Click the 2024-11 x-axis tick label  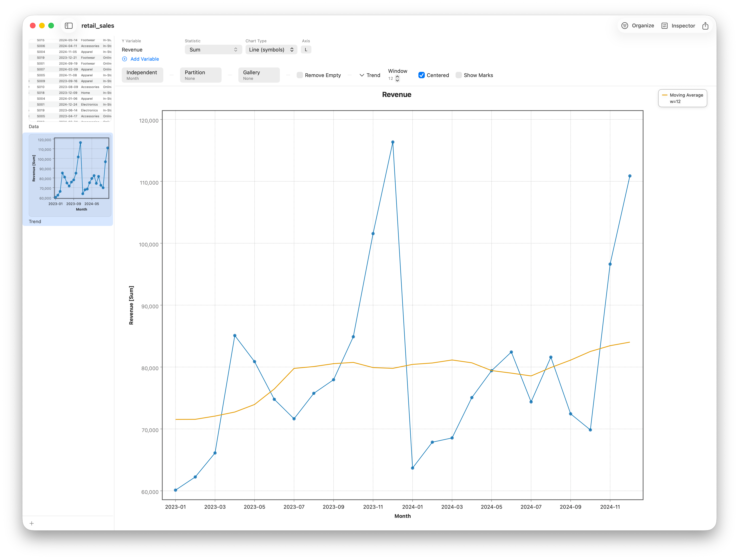pyautogui.click(x=610, y=507)
